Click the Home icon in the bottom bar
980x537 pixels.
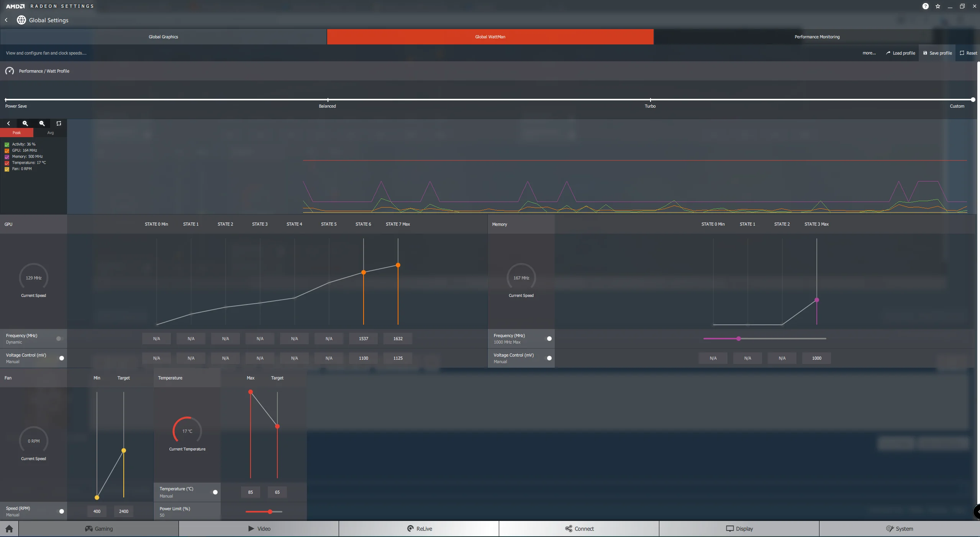tap(9, 529)
